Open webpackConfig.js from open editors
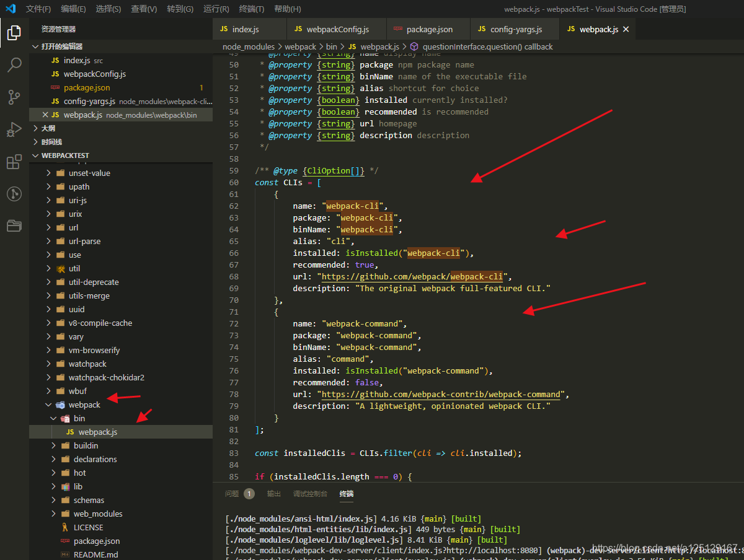 coord(121,74)
